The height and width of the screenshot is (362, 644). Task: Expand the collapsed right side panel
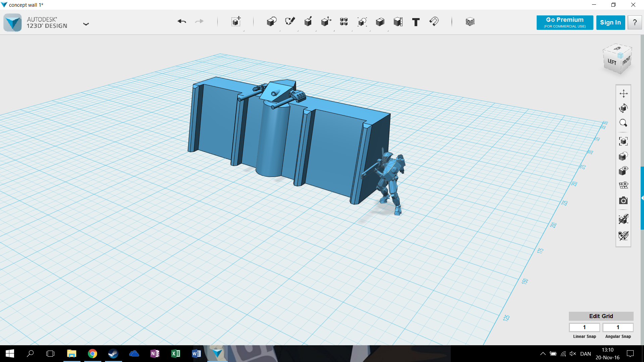[642, 198]
